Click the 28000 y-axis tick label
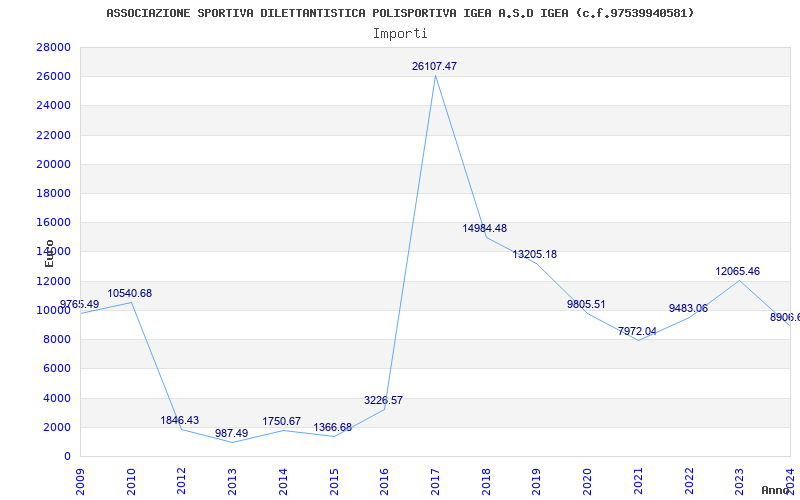800x500 pixels. pos(54,47)
